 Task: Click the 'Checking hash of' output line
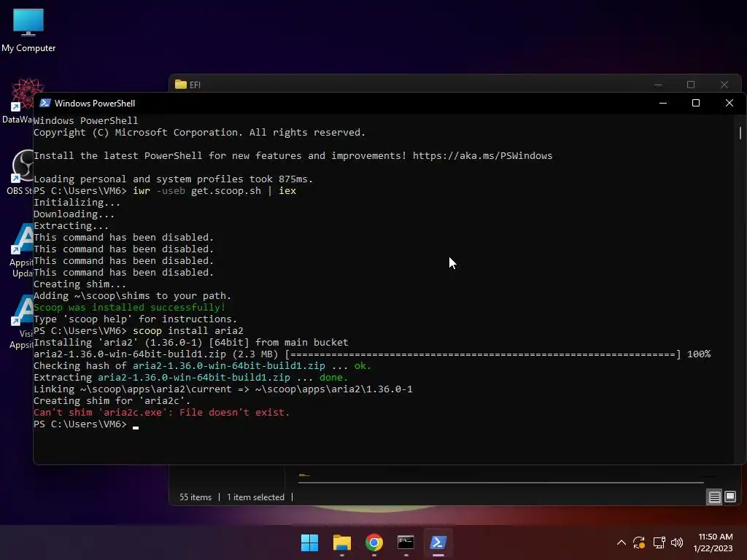click(x=202, y=366)
